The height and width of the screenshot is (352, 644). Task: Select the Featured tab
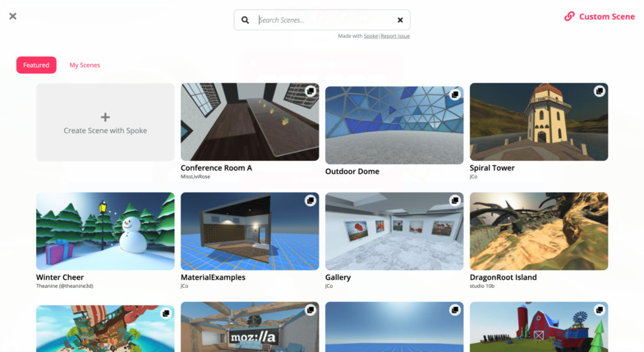pyautogui.click(x=36, y=65)
